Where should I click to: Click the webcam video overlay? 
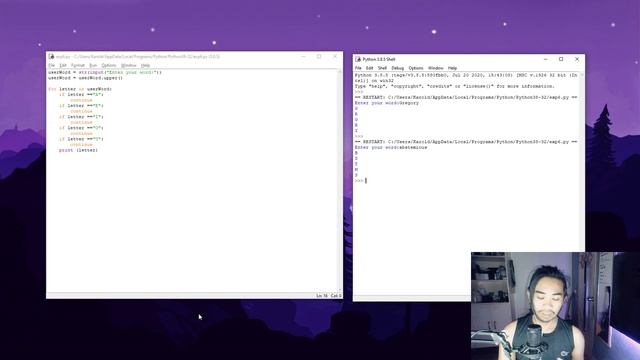tap(555, 306)
